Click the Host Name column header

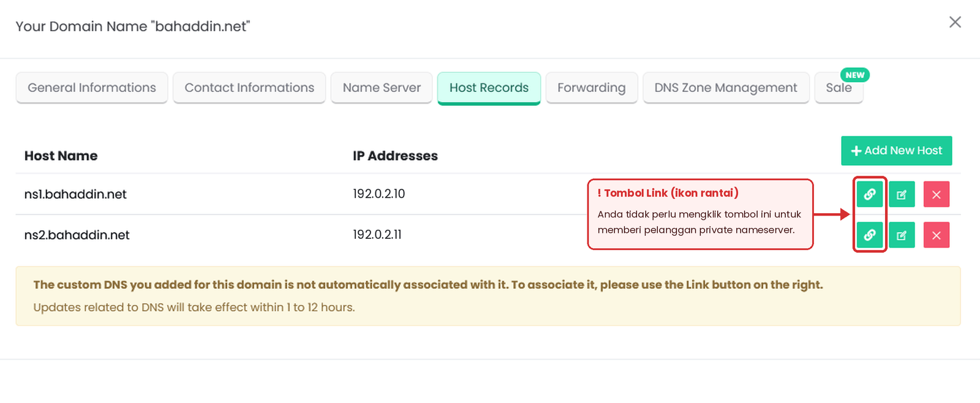pyautogui.click(x=61, y=156)
